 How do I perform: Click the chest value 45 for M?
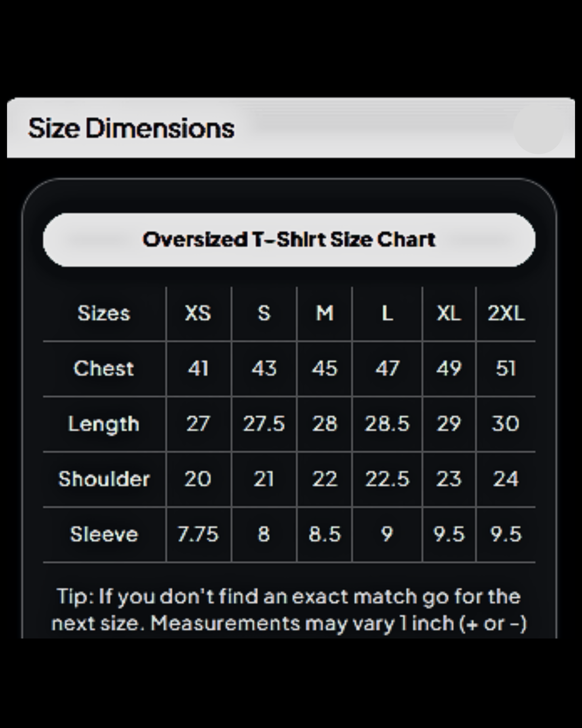325,368
